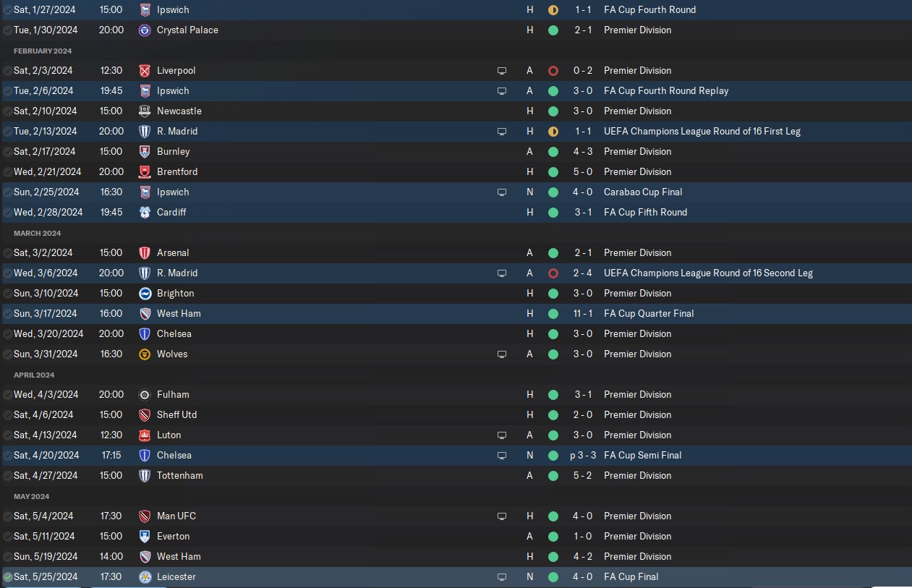This screenshot has height=588, width=912.
Task: Open the Carabao Cup Final competition link
Action: tap(643, 192)
